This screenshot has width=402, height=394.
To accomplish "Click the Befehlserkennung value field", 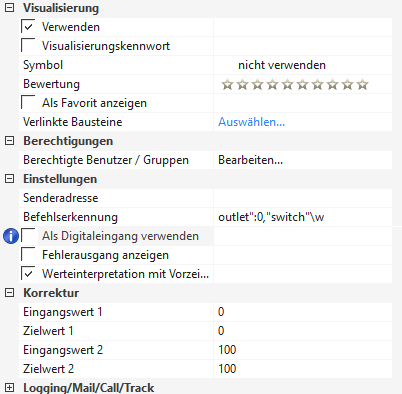I will (x=303, y=217).
